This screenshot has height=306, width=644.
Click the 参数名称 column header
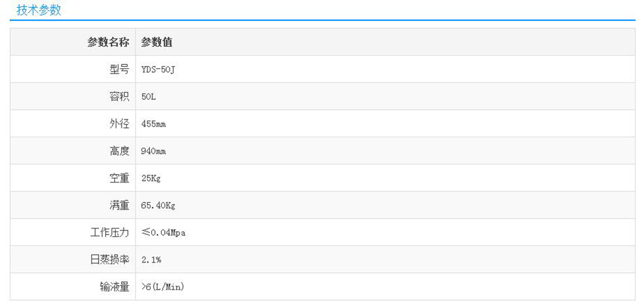(x=108, y=42)
